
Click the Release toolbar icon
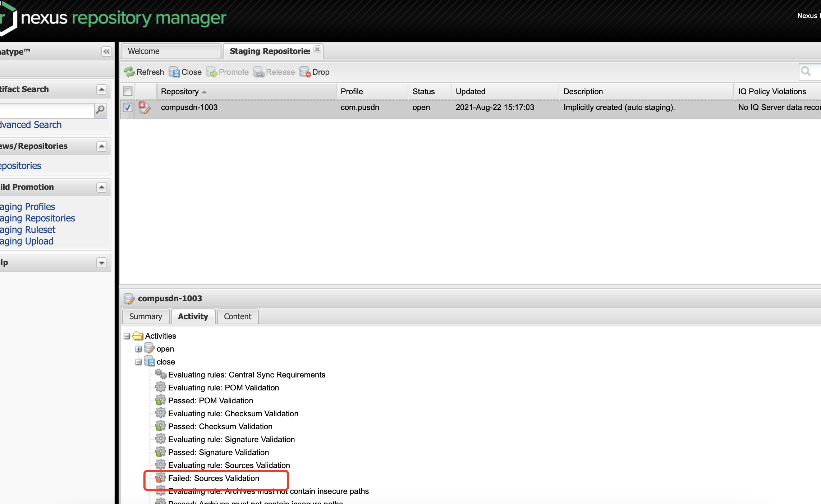258,72
